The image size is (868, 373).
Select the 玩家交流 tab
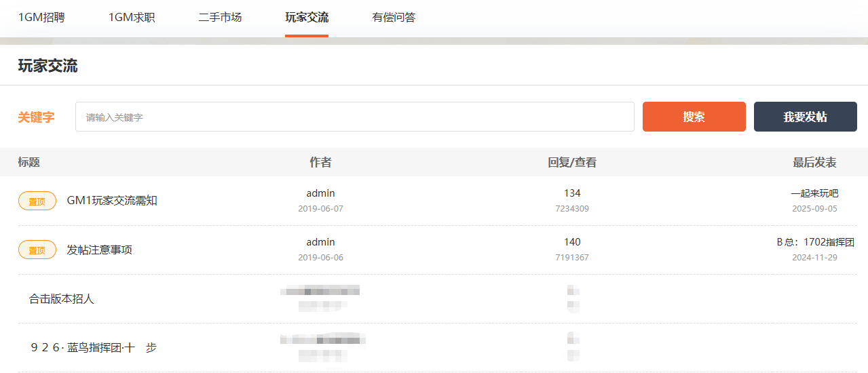click(307, 18)
